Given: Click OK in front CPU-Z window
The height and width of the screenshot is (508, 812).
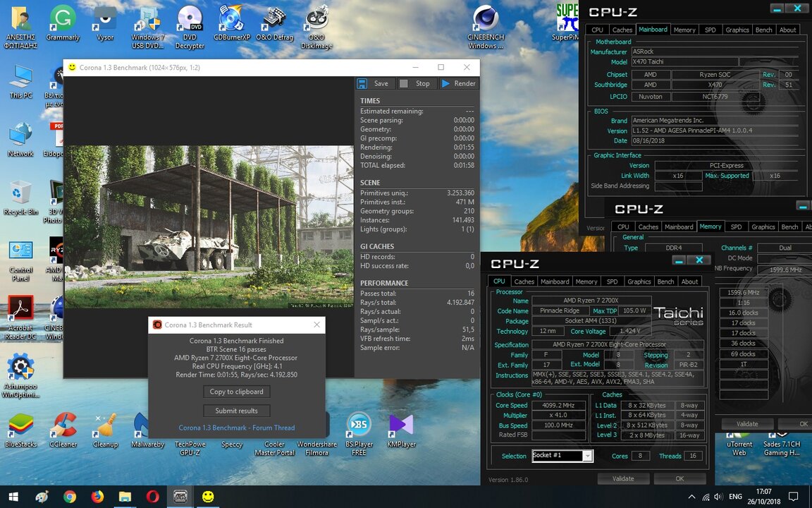Looking at the screenshot, I should (679, 478).
